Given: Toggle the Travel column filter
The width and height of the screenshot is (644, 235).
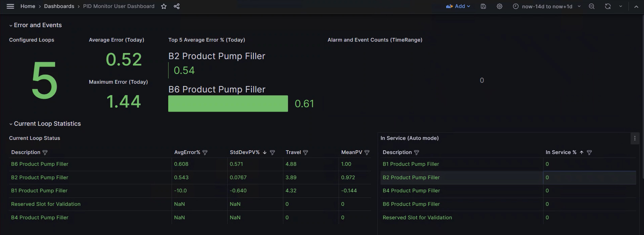Looking at the screenshot, I should click(x=306, y=153).
